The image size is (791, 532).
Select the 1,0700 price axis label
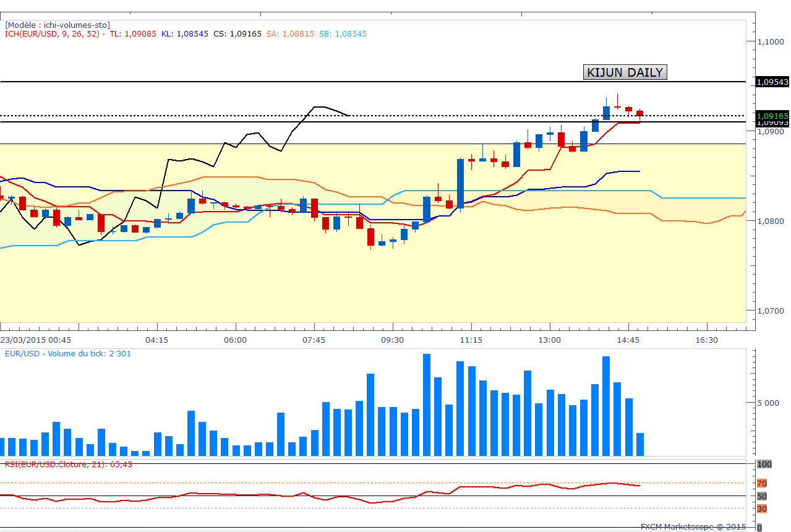click(771, 311)
